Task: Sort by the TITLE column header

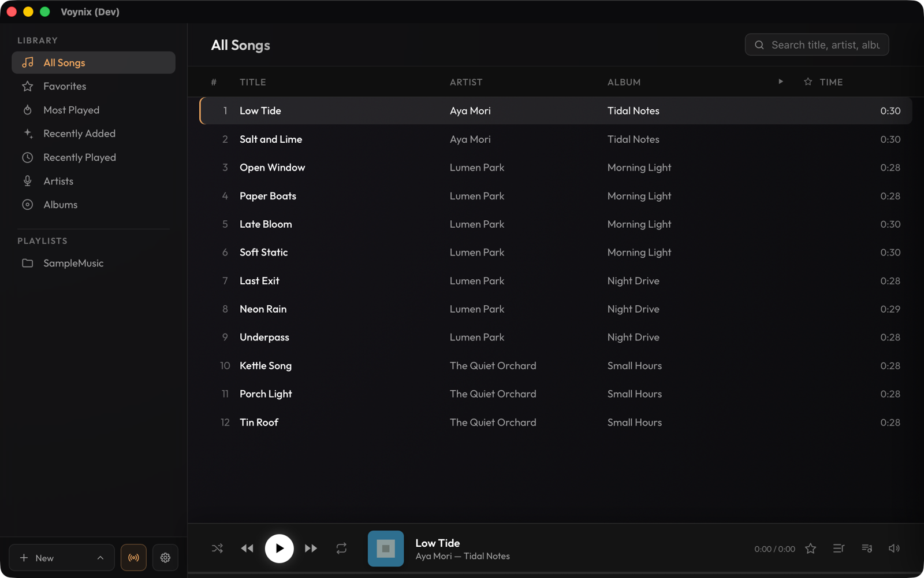Action: click(x=253, y=82)
